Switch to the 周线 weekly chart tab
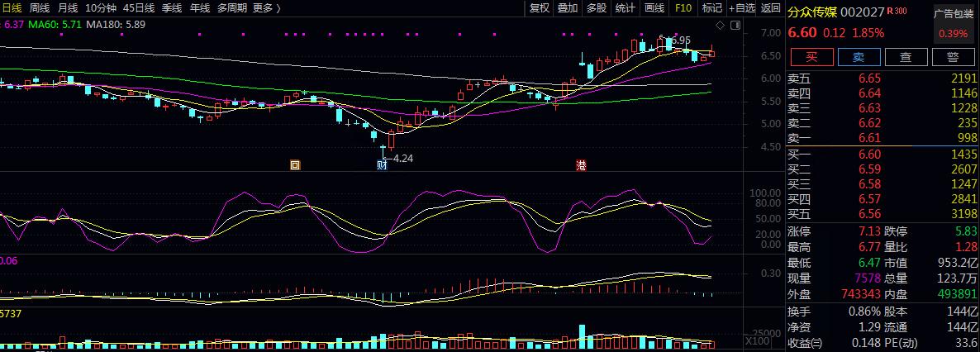This screenshot has height=352, width=980. (39, 8)
